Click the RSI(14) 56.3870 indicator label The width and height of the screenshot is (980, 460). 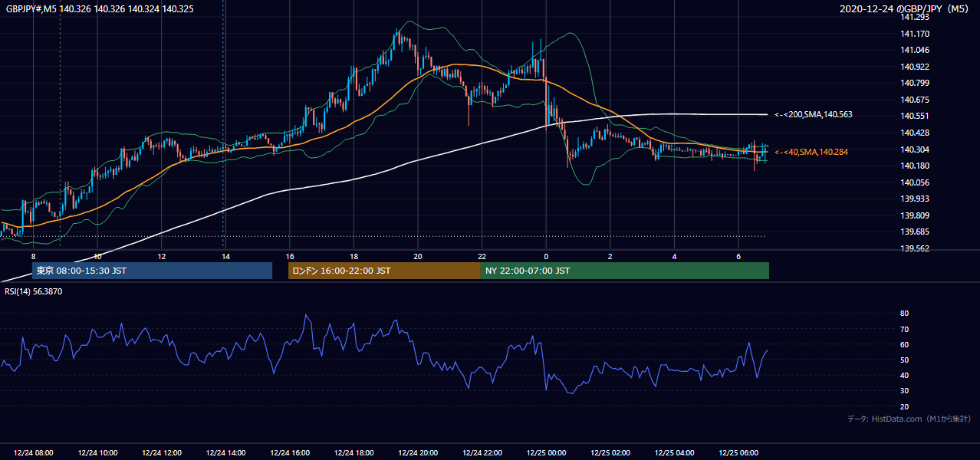click(x=34, y=291)
